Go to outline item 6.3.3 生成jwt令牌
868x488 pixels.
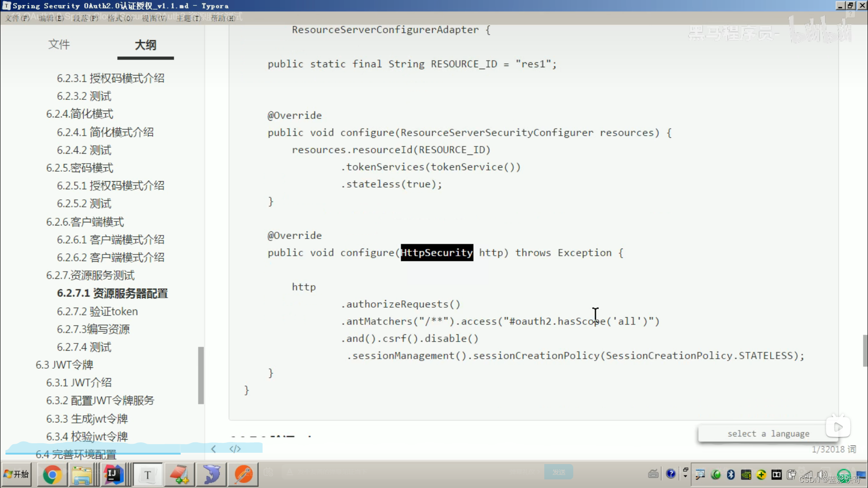click(87, 419)
